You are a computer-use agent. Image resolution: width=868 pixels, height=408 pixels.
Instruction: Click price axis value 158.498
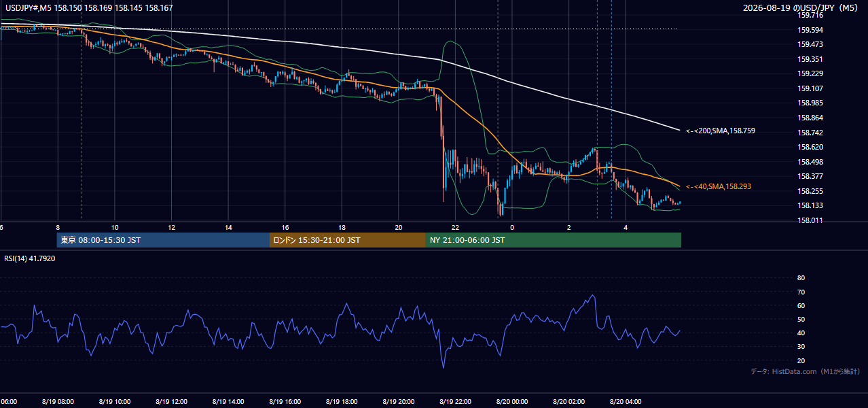pos(810,162)
